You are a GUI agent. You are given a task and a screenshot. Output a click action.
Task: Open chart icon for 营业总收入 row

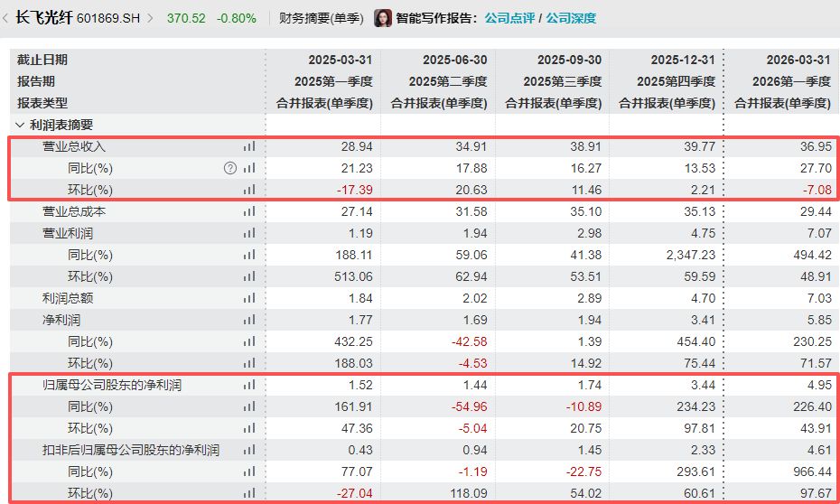[x=249, y=146]
